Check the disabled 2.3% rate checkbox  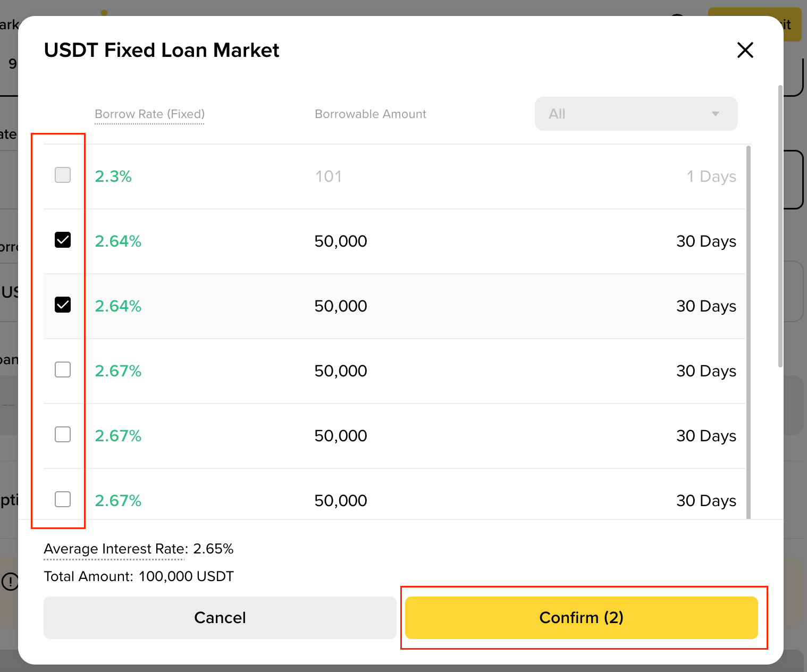tap(63, 175)
